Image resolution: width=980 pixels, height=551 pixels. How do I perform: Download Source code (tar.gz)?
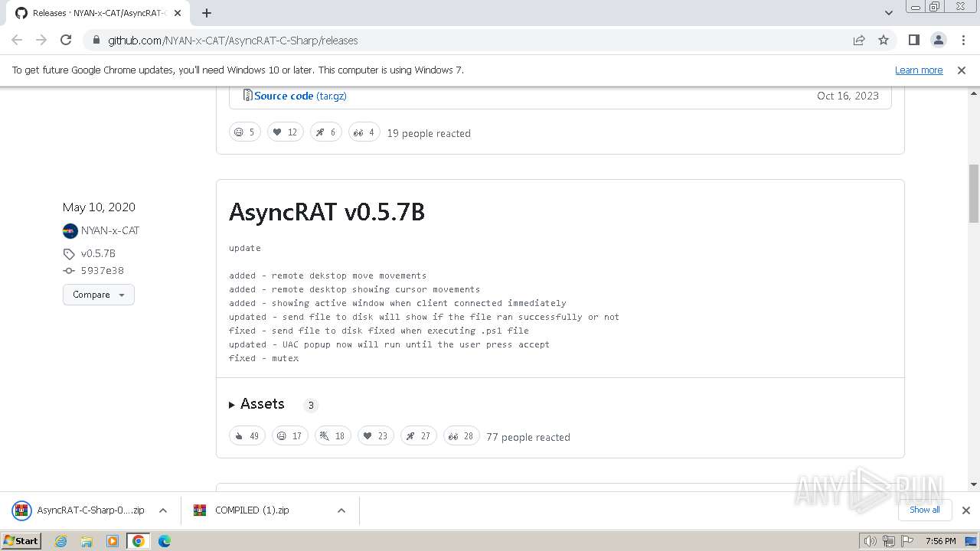pyautogui.click(x=300, y=96)
